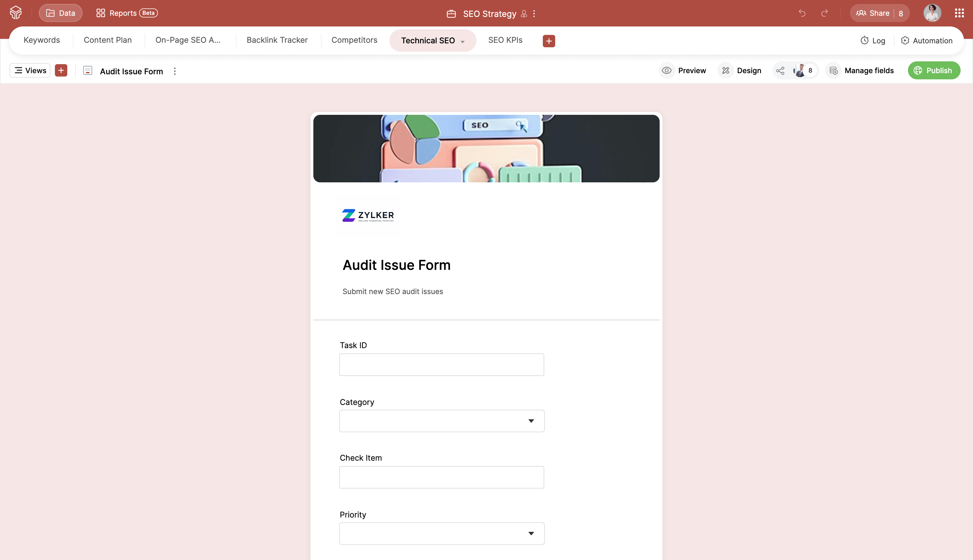
Task: Click the Zylker logo on the form
Action: [368, 215]
